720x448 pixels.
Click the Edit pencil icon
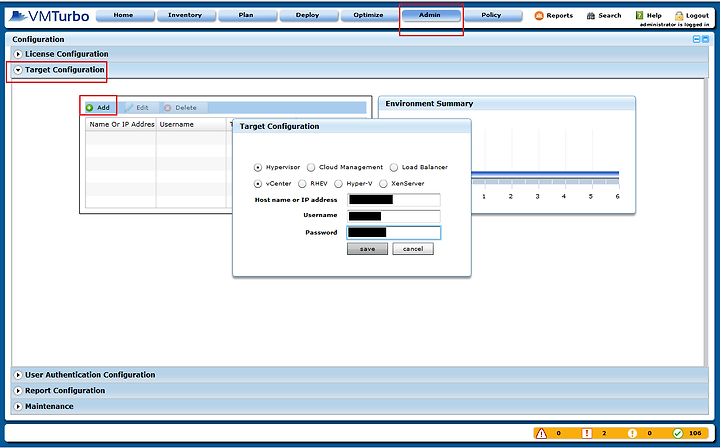129,108
